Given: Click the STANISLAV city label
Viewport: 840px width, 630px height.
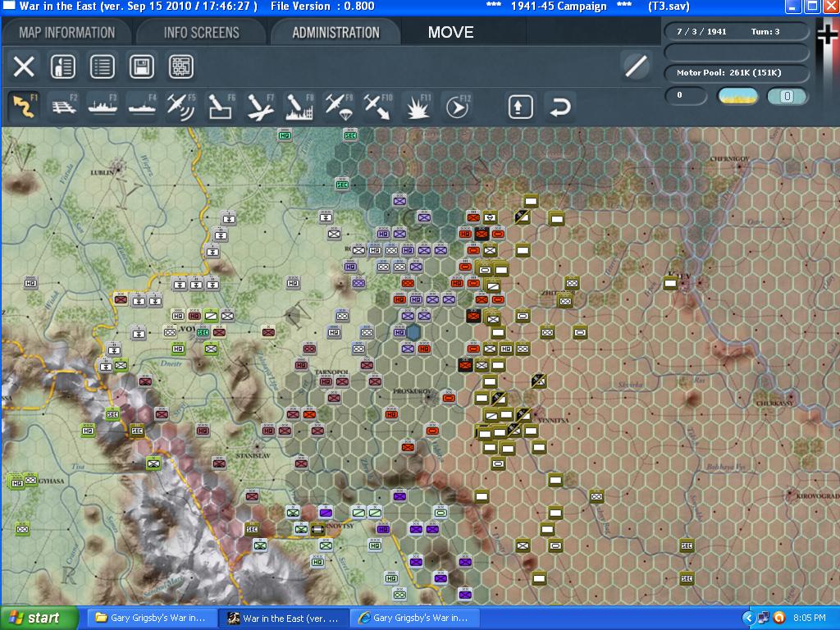Looking at the screenshot, I should (x=253, y=456).
